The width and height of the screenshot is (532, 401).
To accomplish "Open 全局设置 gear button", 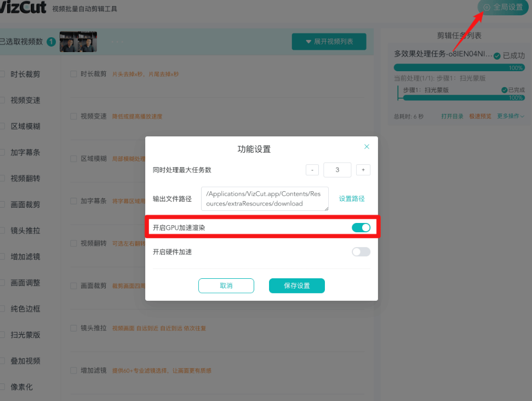I will 503,8.
